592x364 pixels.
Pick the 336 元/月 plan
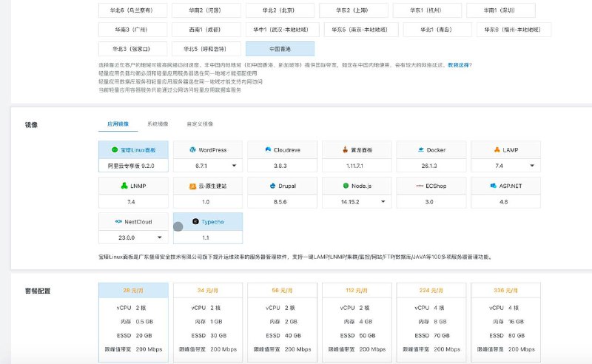click(505, 323)
